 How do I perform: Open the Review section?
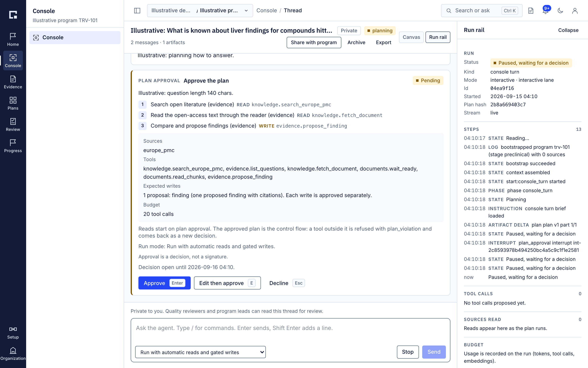coord(13,124)
